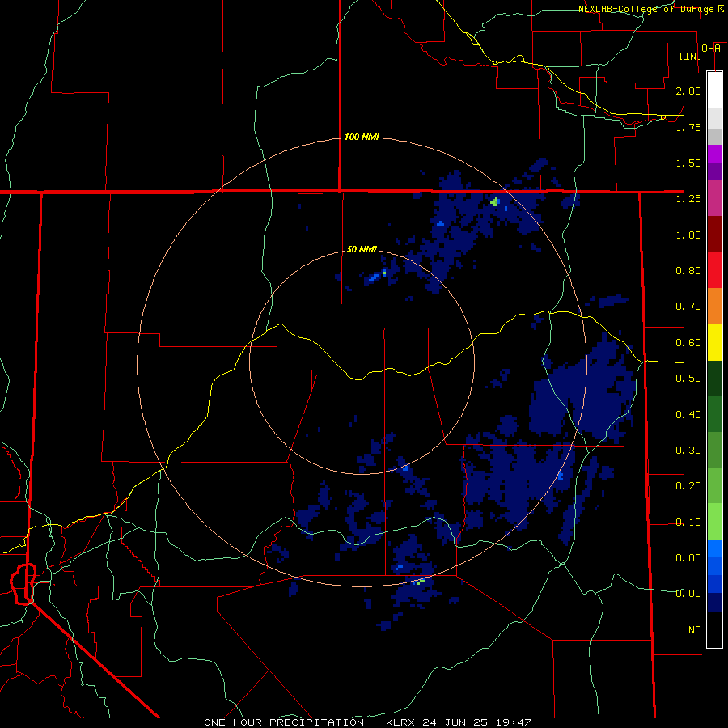
Task: Pick the yellow legend swatch near 0.60
Action: coord(714,342)
